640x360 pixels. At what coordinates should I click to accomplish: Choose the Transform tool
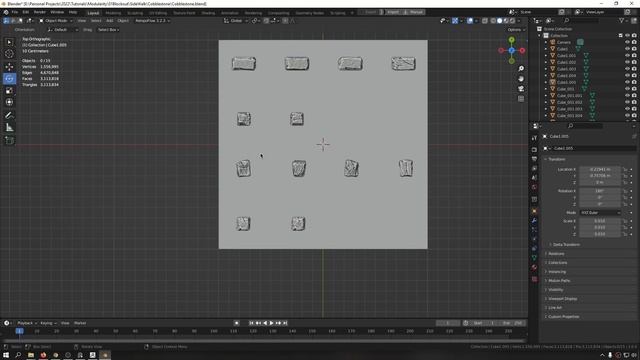point(9,102)
